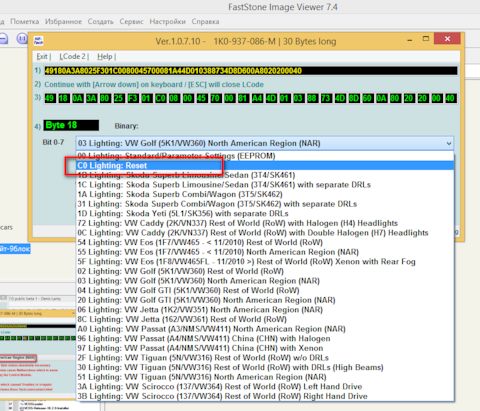Select byte cell C0 in byte row
480x411 pixels.
160,98
